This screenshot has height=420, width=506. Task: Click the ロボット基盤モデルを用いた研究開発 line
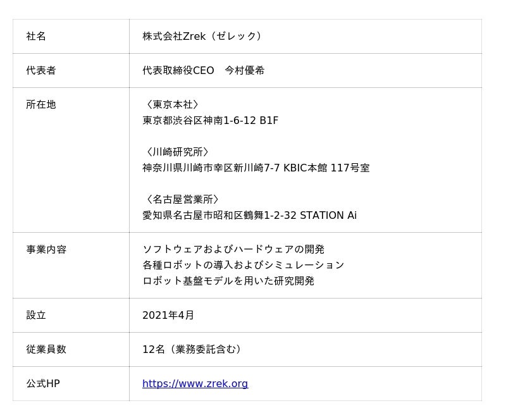tap(228, 281)
